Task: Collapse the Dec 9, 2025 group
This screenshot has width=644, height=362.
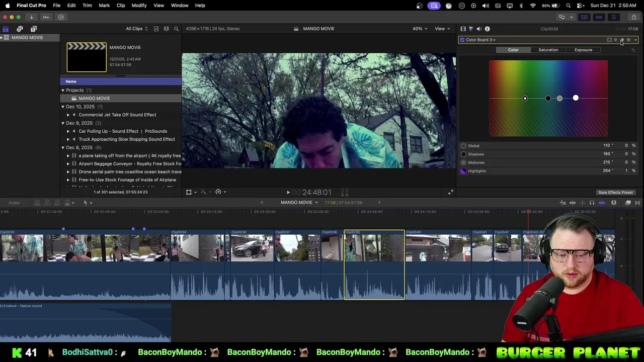Action: [63, 123]
